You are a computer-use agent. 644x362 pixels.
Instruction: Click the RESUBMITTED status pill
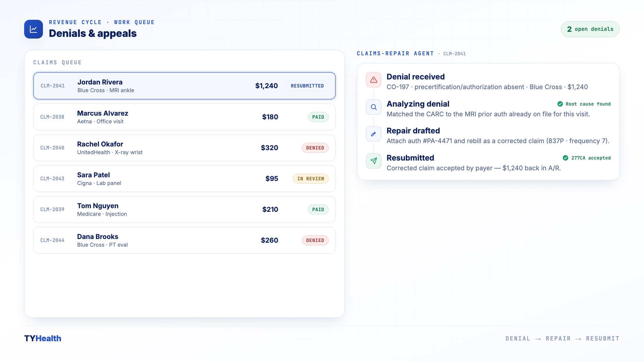click(x=307, y=86)
